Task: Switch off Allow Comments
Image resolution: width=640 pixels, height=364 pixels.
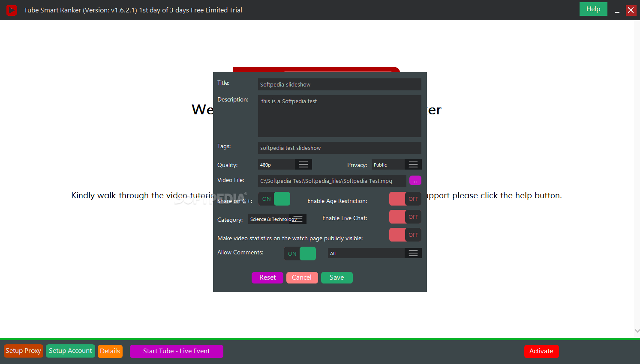Action: [x=300, y=254]
